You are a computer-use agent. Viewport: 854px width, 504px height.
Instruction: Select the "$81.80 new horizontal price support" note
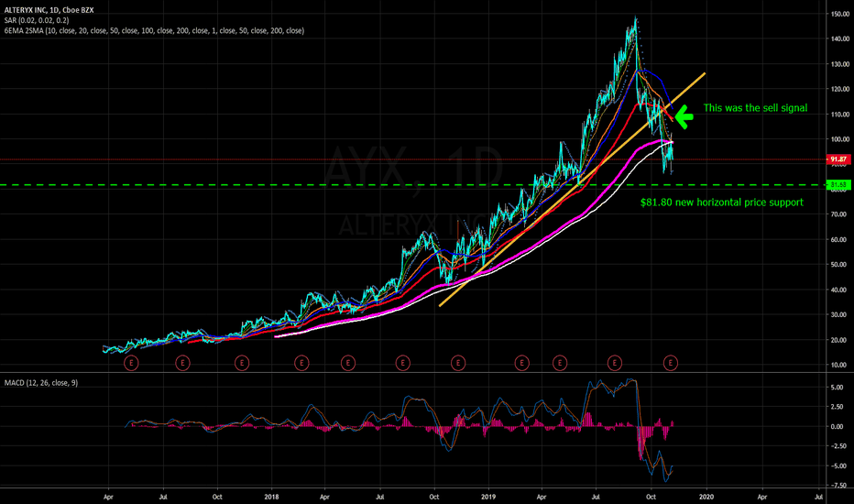[722, 203]
